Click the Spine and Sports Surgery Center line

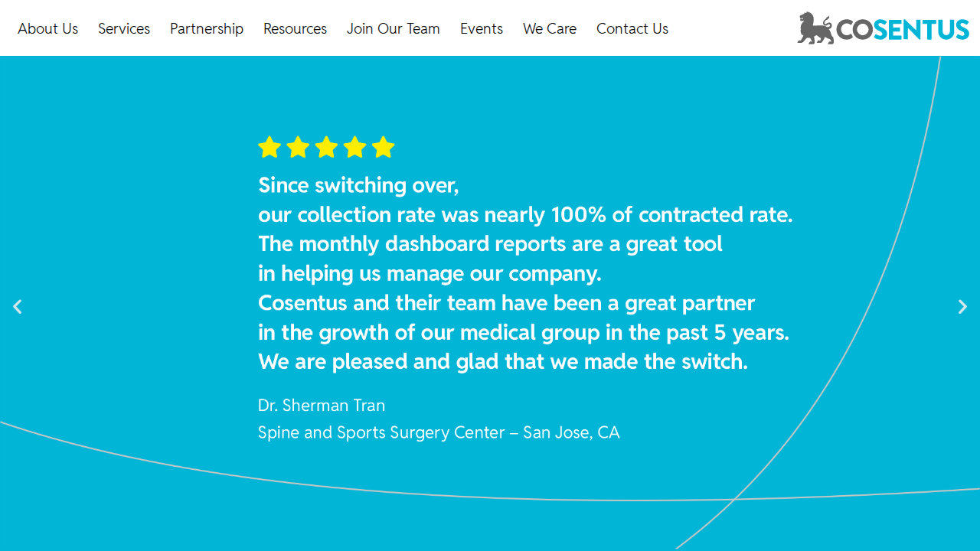click(x=439, y=433)
